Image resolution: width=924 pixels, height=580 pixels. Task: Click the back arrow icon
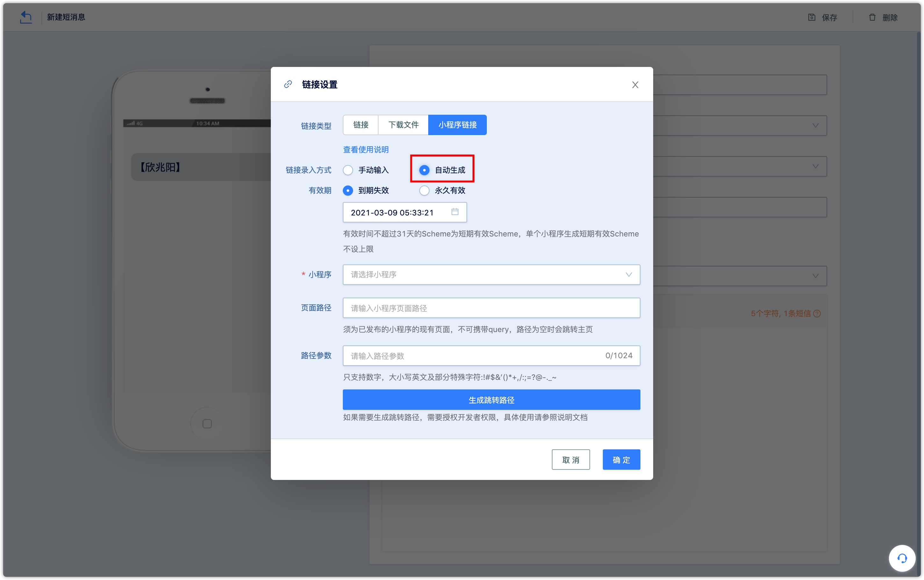click(26, 17)
